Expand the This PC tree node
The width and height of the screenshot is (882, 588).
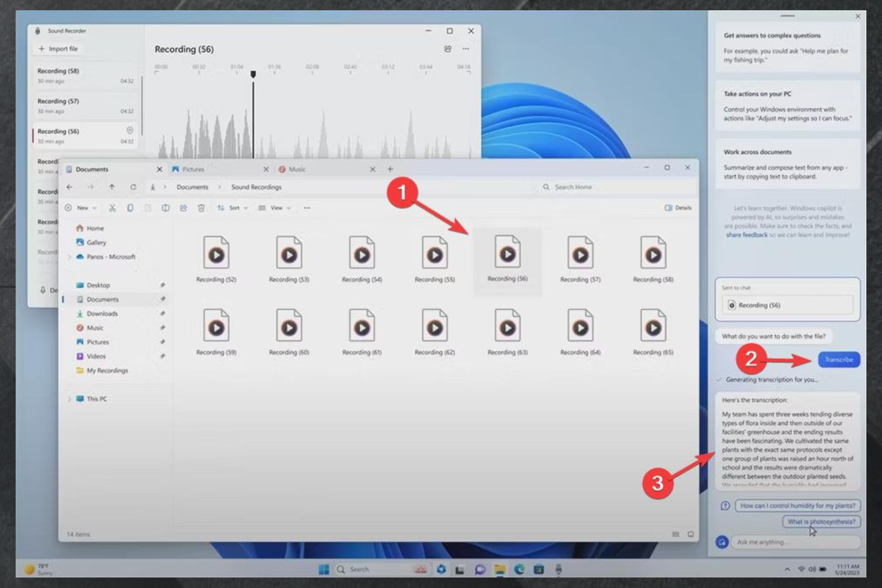(69, 399)
